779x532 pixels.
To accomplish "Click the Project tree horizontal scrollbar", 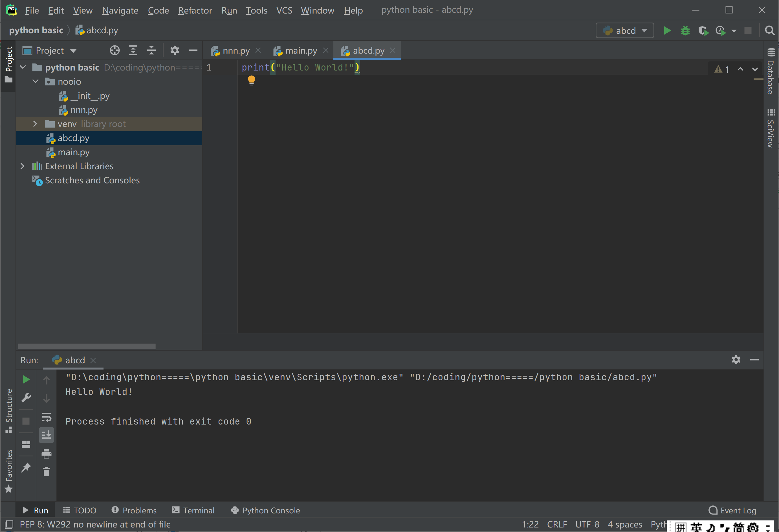I will tap(87, 346).
